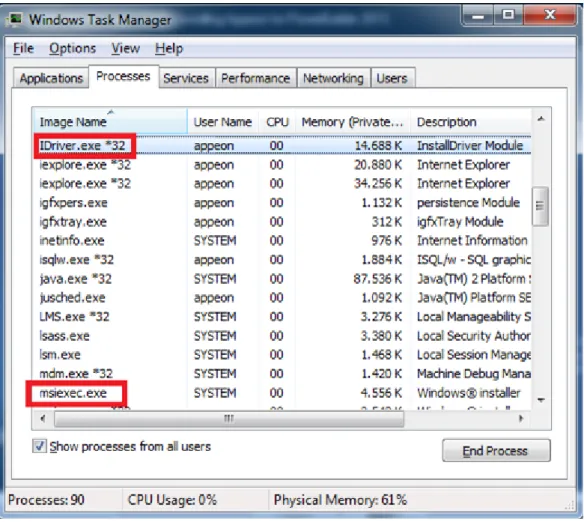Click the horizontal scrollbar right arrow
Screen dimensions: 584x522
tap(521, 419)
